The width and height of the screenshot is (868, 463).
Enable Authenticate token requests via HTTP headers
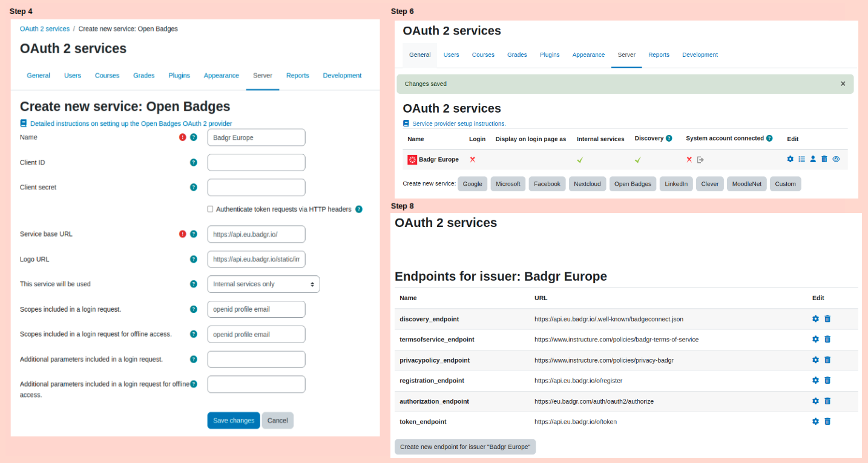pyautogui.click(x=210, y=209)
